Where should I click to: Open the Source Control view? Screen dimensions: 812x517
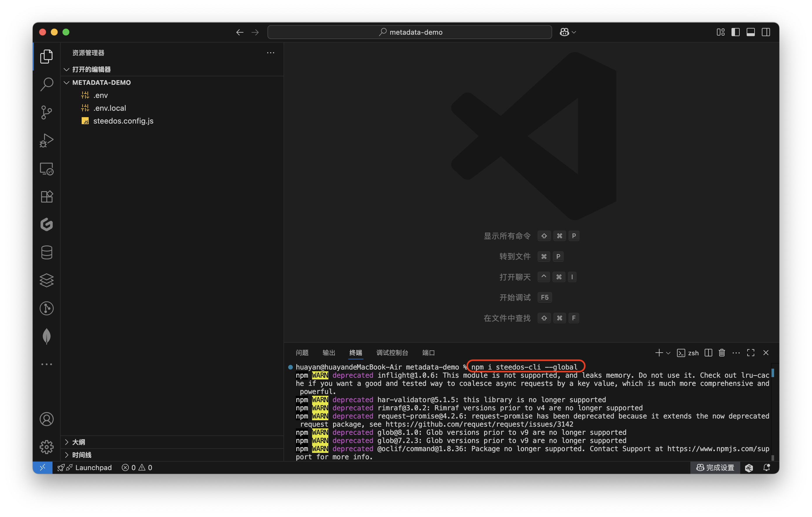(47, 112)
